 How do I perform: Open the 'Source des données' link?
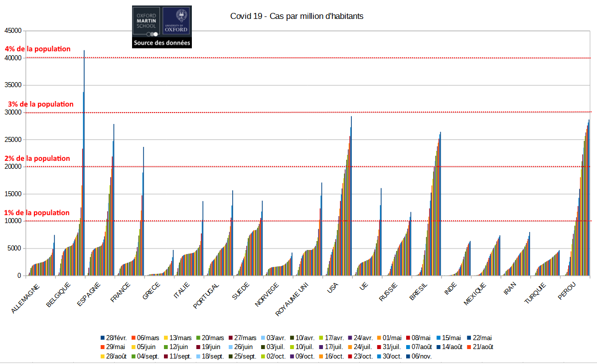point(161,43)
